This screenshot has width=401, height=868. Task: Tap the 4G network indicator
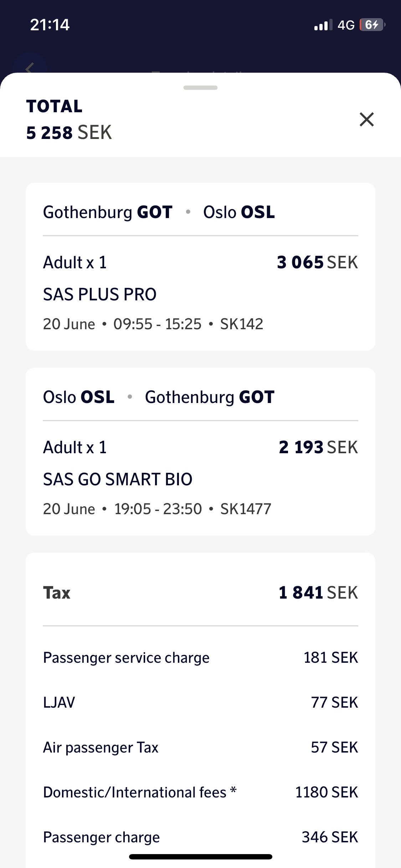point(346,25)
